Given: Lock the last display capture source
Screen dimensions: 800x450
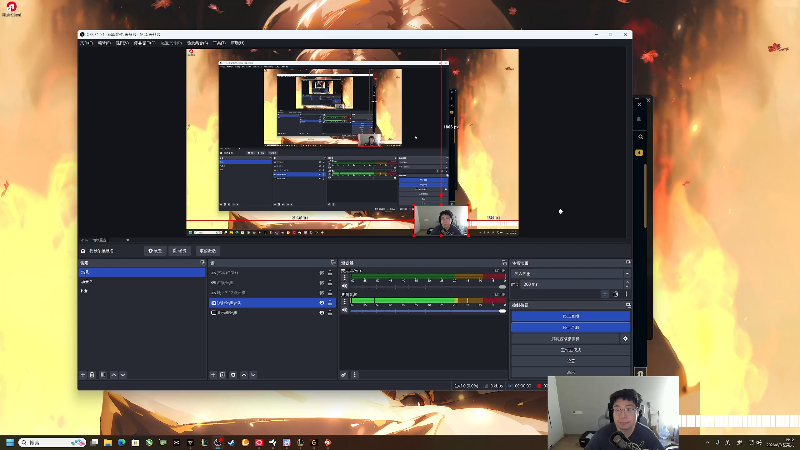Looking at the screenshot, I should point(330,313).
